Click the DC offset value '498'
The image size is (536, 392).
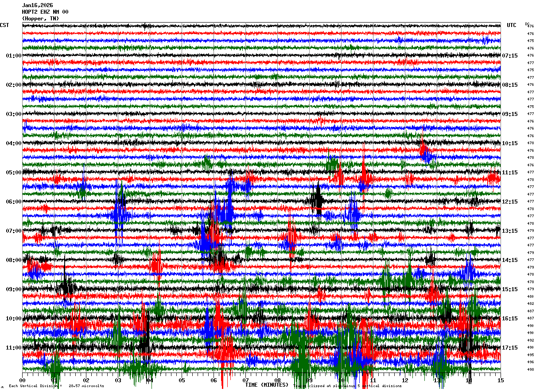pos(530,369)
